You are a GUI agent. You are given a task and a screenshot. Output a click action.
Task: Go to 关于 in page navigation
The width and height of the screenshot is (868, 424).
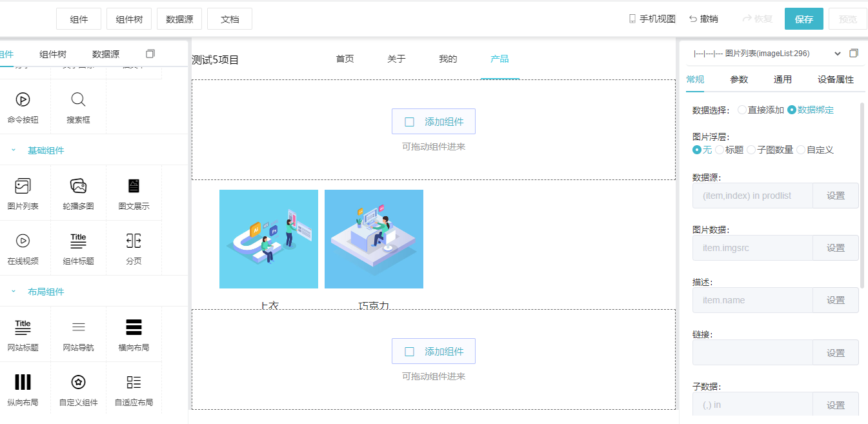pyautogui.click(x=396, y=59)
